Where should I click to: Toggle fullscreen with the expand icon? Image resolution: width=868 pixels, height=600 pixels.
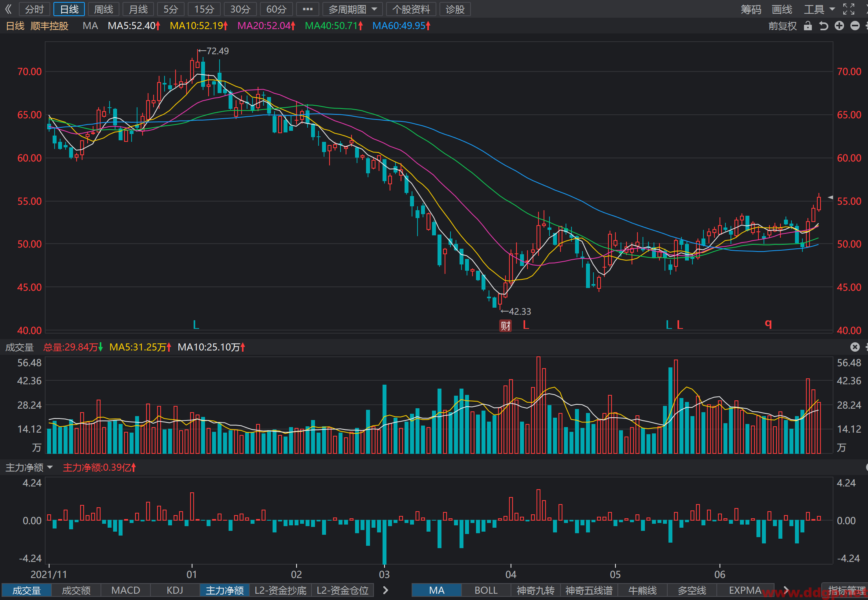[849, 9]
